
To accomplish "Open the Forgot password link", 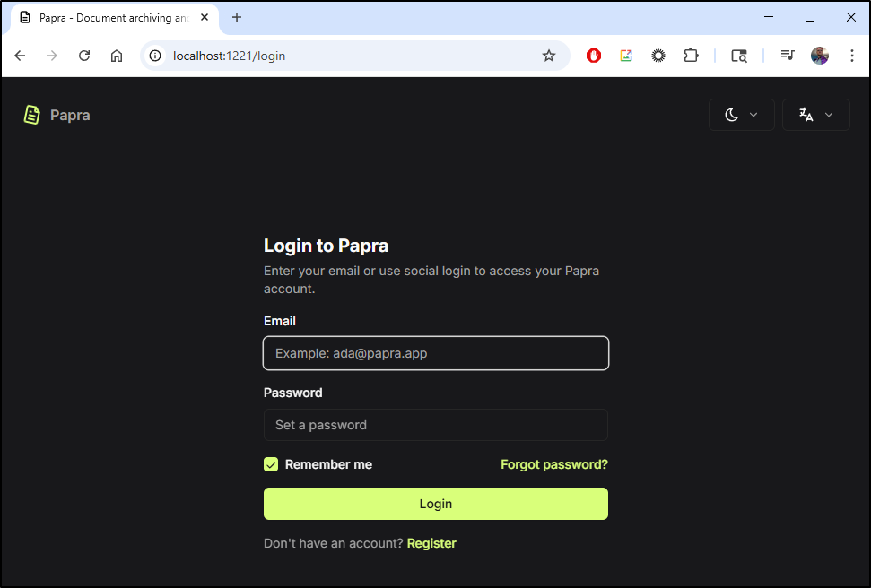I will pyautogui.click(x=553, y=464).
